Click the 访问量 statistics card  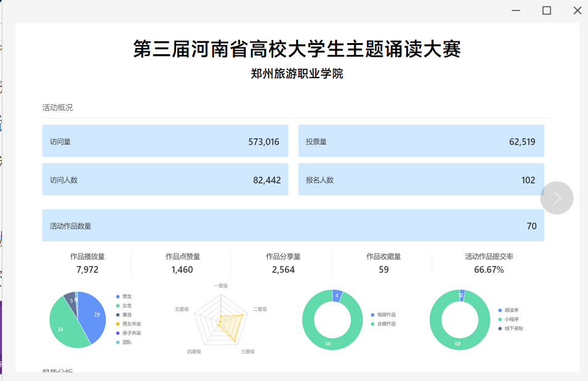[x=165, y=142]
